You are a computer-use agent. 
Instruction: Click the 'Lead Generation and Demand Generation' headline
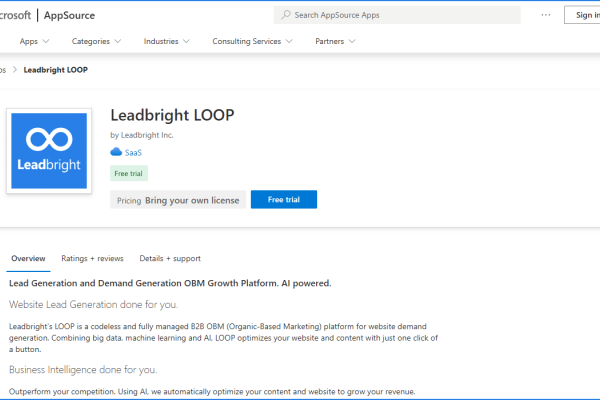(170, 283)
